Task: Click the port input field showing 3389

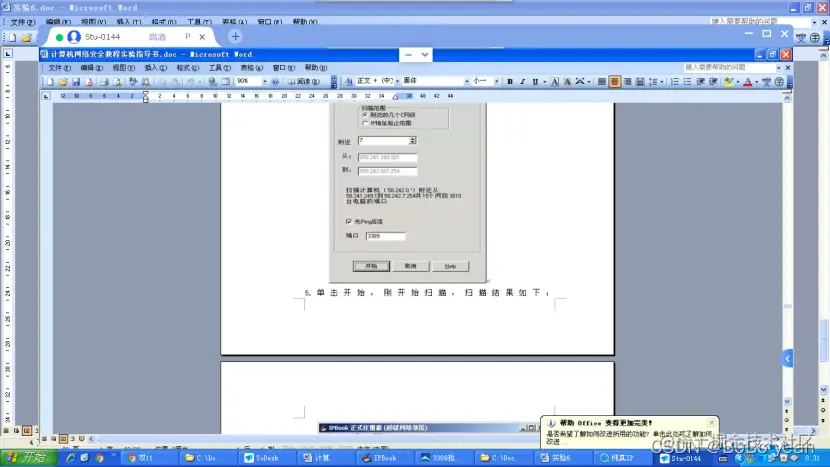Action: pyautogui.click(x=385, y=236)
